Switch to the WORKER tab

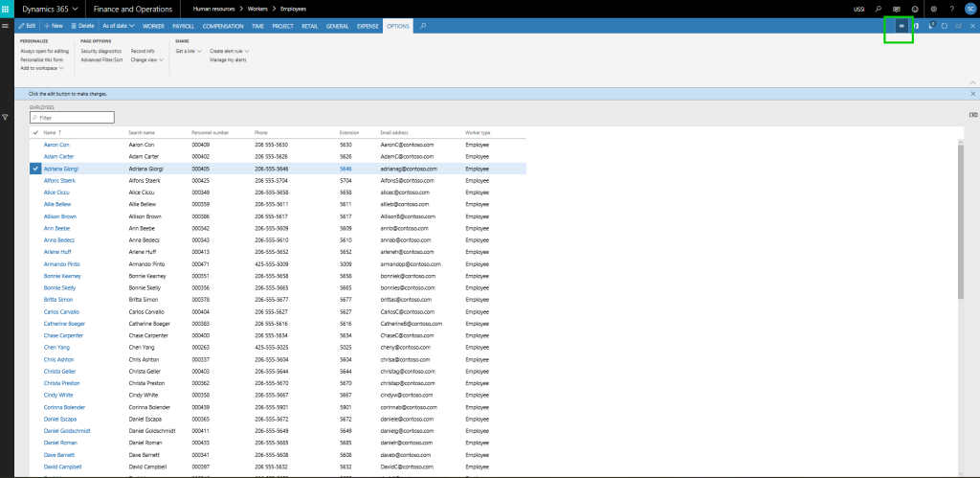153,26
